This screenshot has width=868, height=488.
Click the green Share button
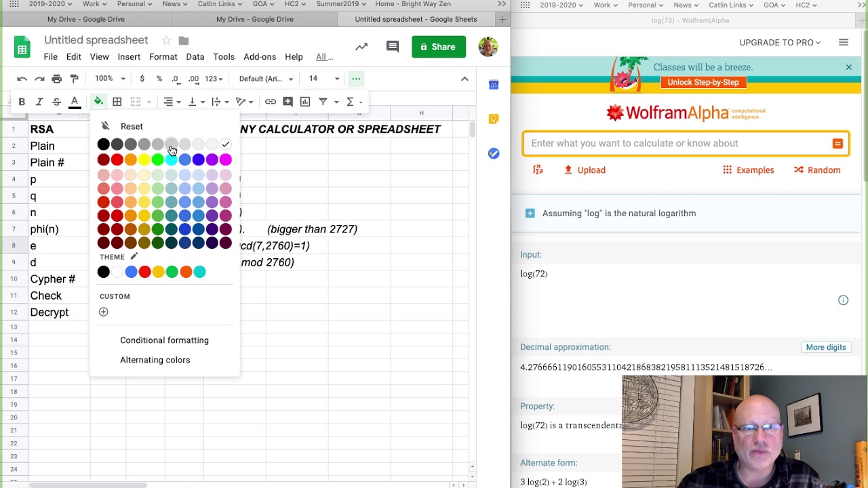point(438,47)
